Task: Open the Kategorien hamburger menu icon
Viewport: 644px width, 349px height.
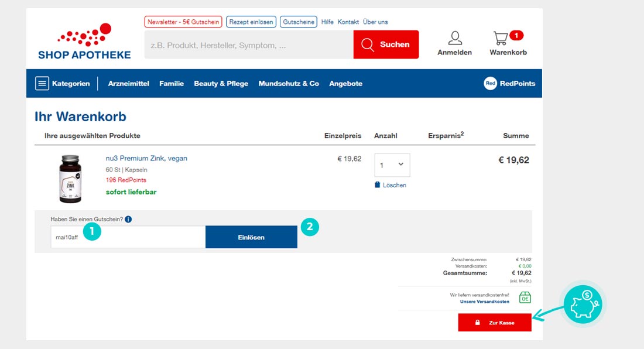Action: 42,83
